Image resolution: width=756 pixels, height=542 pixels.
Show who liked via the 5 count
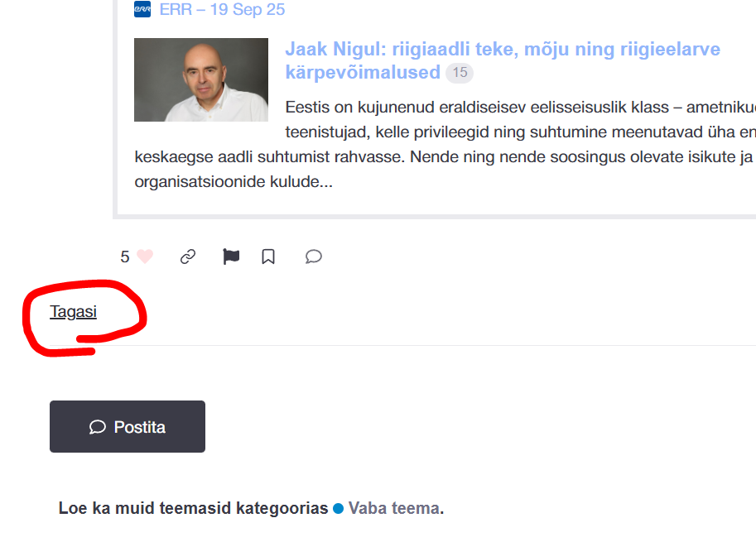click(x=125, y=257)
